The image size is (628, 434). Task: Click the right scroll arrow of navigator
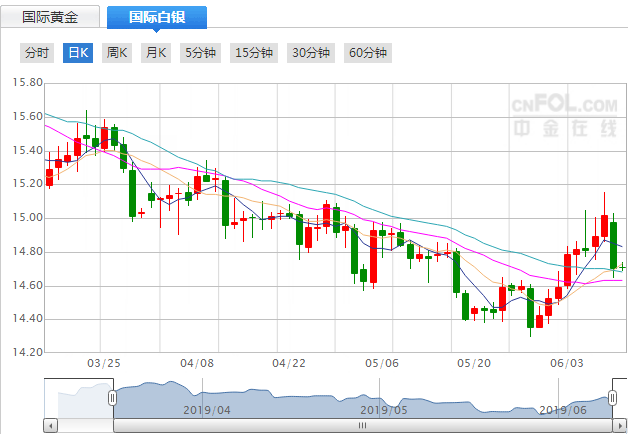[x=620, y=426]
